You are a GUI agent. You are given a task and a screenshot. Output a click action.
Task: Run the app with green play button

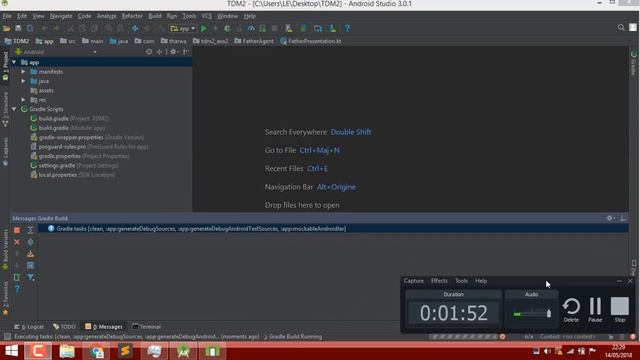(204, 28)
